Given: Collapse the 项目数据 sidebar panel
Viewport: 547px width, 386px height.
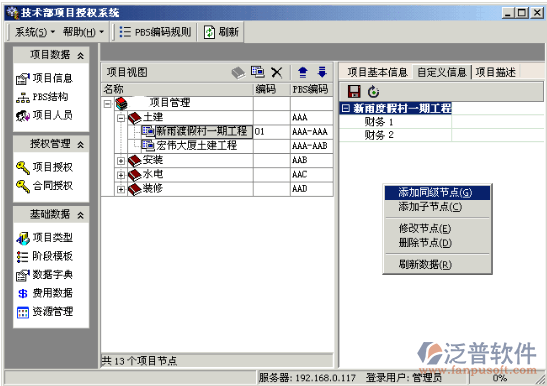Looking at the screenshot, I should 81,55.
